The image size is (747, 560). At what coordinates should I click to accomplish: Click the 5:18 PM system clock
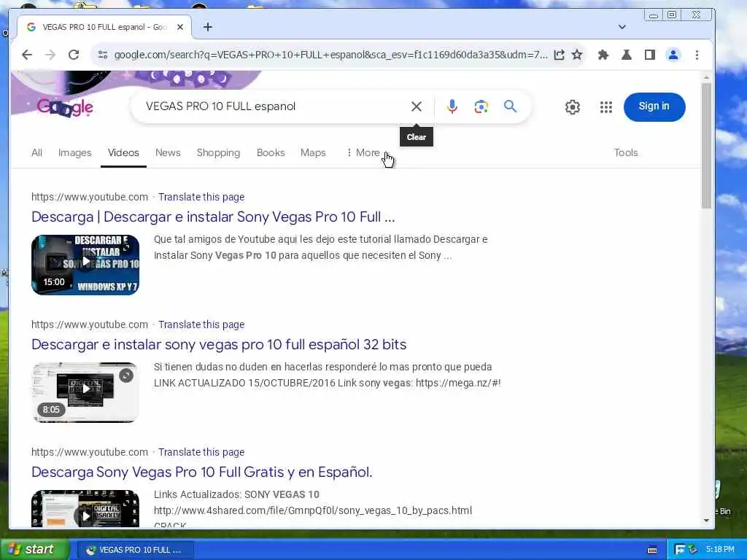[720, 550]
